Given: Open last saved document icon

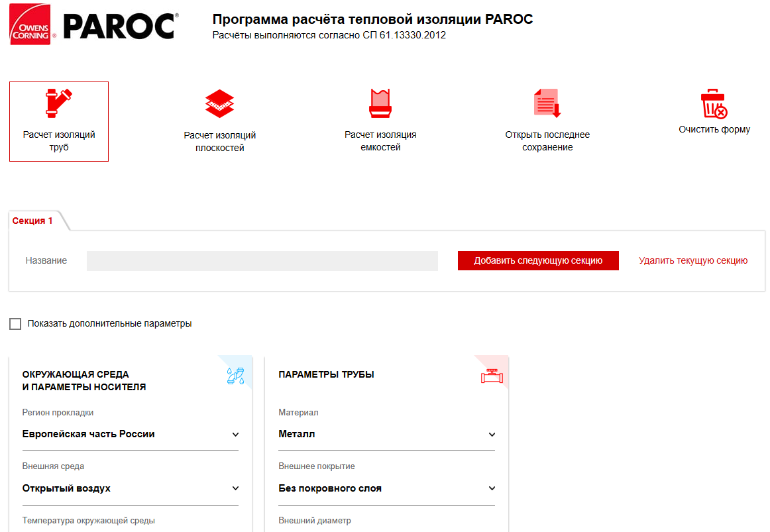Looking at the screenshot, I should [547, 104].
